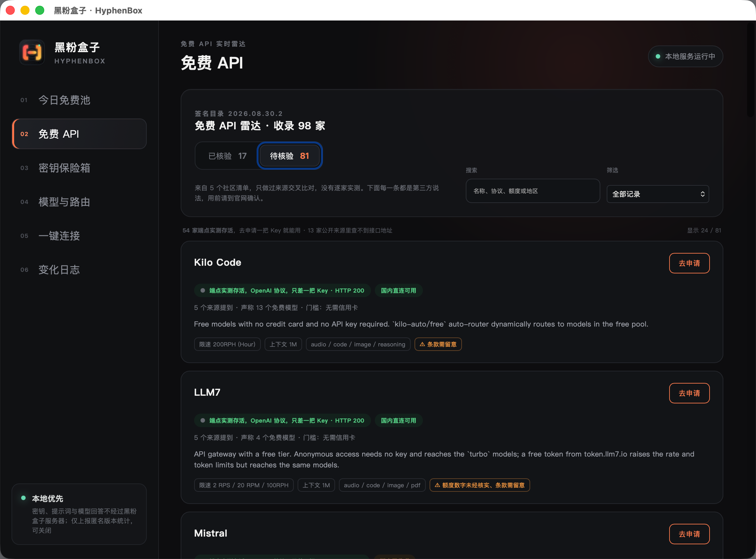The image size is (756, 559).
Task: Click the LLM7 card title
Action: [x=207, y=393]
